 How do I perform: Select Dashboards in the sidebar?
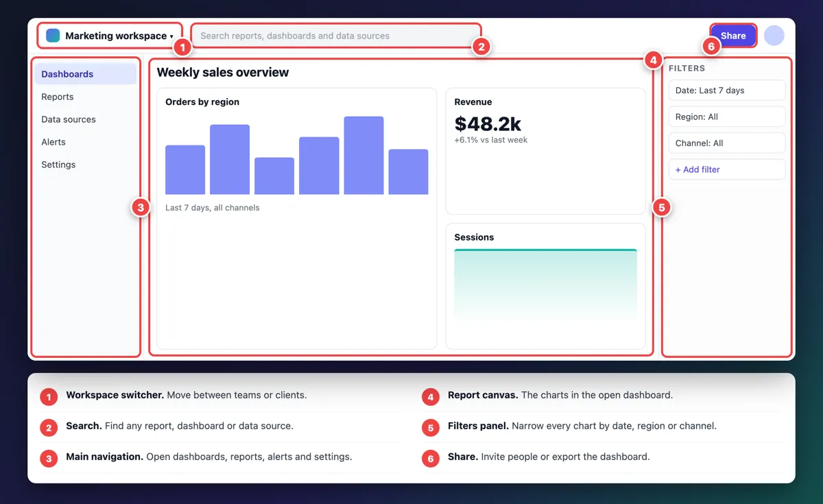pos(86,74)
